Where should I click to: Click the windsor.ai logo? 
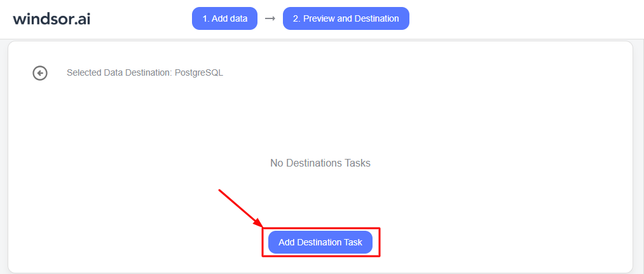pos(51,18)
